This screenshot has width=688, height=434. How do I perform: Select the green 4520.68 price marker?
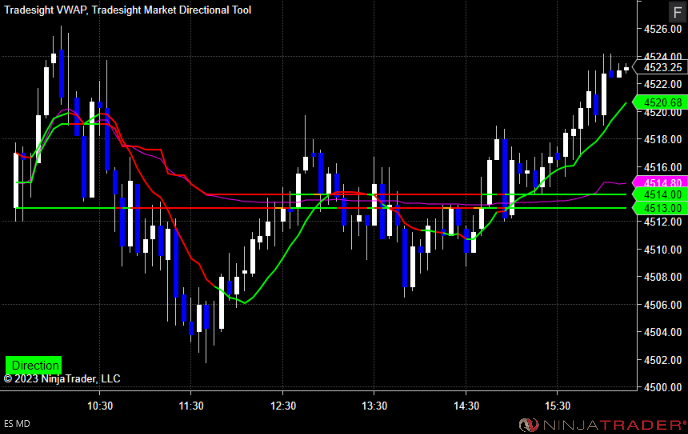tap(661, 103)
